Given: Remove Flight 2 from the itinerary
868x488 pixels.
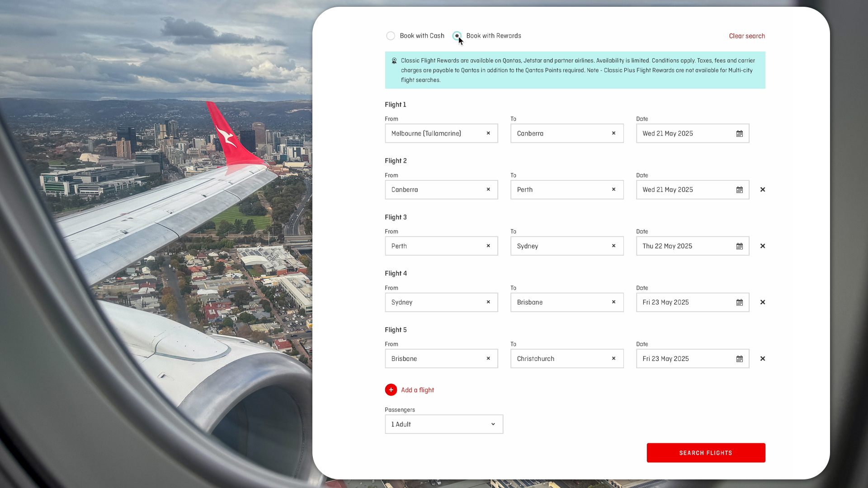Looking at the screenshot, I should click(x=763, y=190).
